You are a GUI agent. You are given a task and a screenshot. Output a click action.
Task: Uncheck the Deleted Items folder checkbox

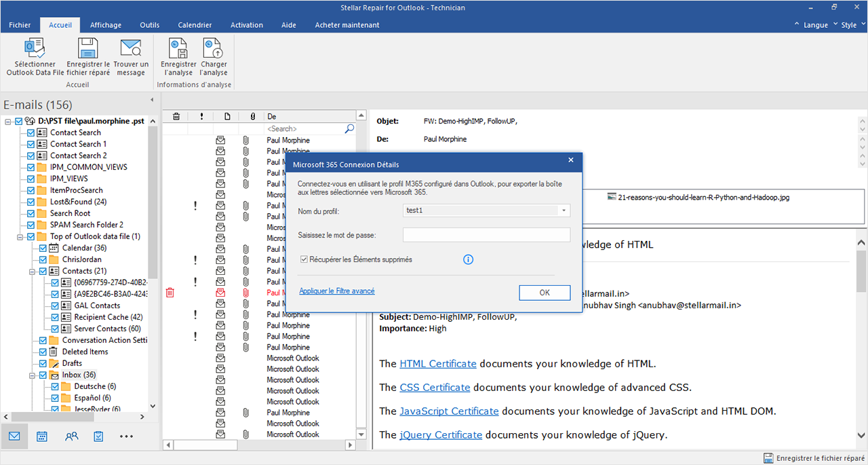click(43, 352)
